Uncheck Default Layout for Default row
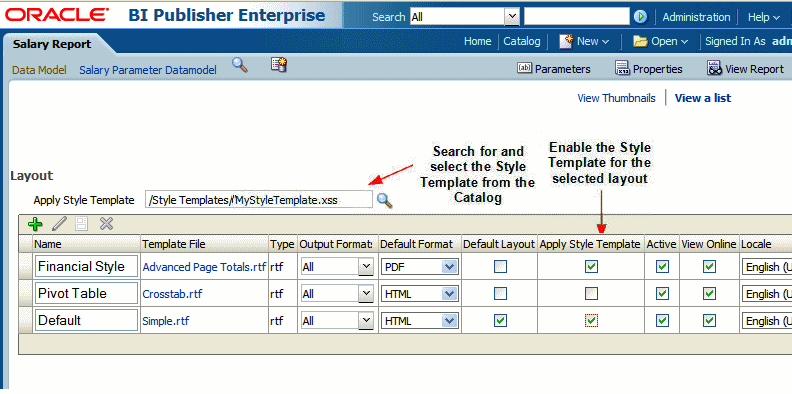The width and height of the screenshot is (792, 394). (500, 320)
